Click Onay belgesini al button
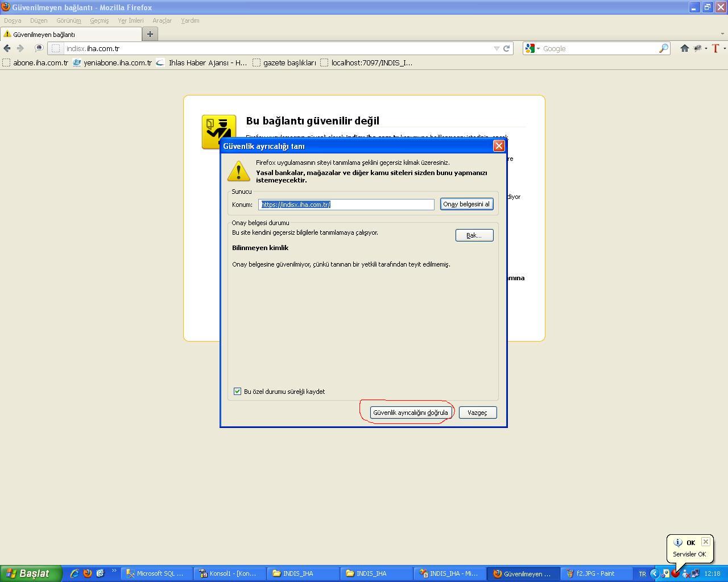This screenshot has height=582, width=728. pos(466,204)
